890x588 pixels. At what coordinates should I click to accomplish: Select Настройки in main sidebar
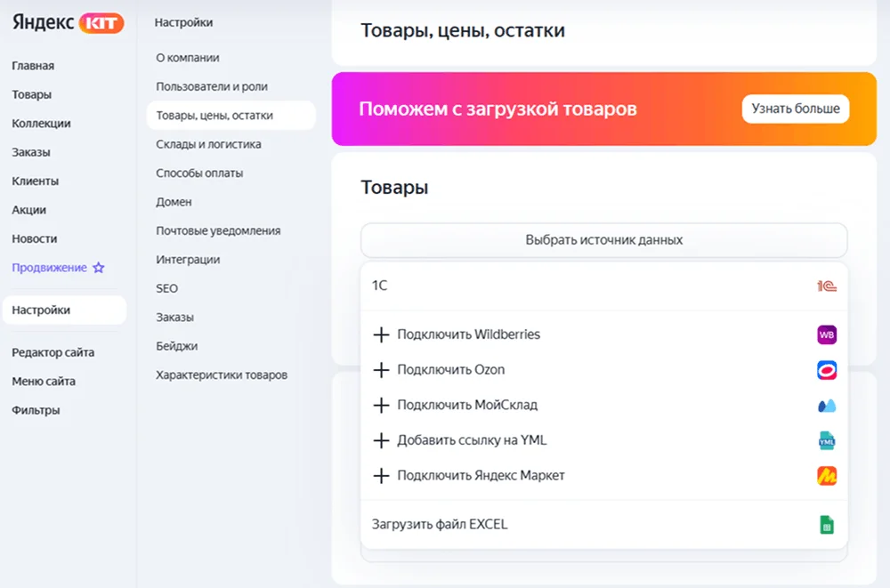click(x=64, y=310)
